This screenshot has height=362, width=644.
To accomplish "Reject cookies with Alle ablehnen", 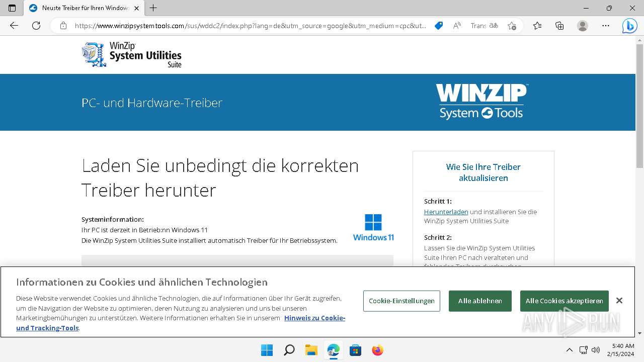I will [x=480, y=301].
